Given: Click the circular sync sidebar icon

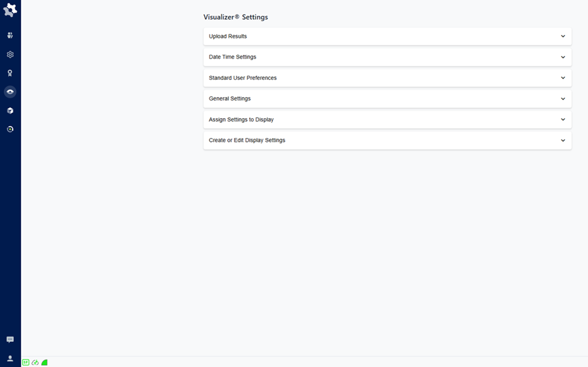Looking at the screenshot, I should point(10,129).
